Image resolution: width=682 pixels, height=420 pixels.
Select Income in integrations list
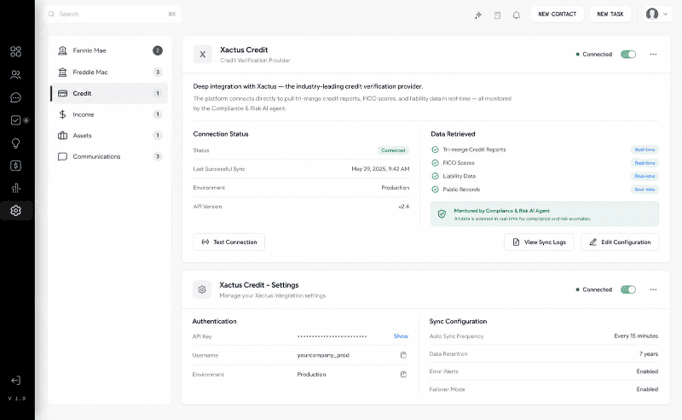click(109, 114)
